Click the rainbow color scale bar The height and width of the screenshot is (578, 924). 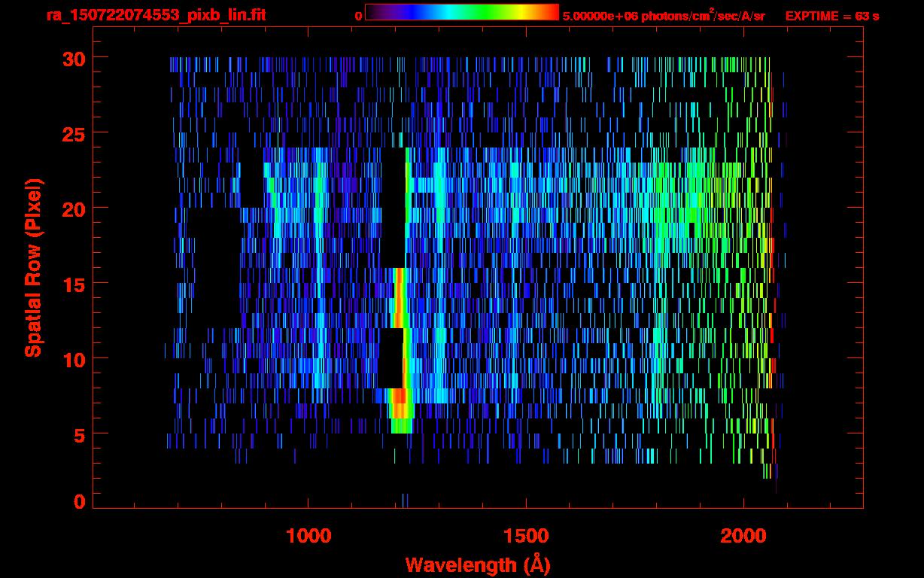462,12
